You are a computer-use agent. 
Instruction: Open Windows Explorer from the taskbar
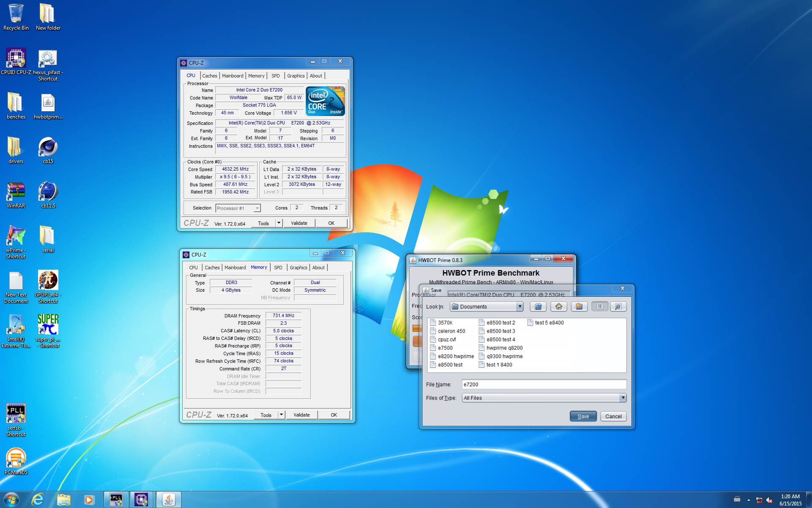tap(63, 500)
